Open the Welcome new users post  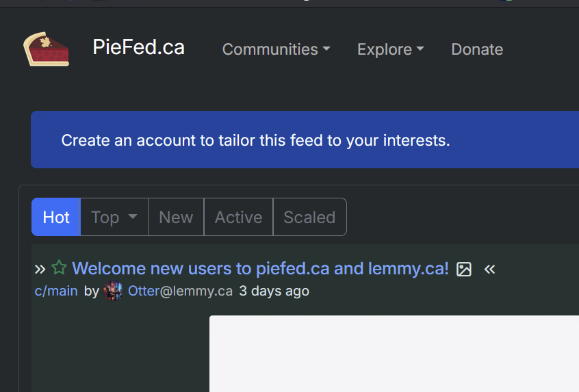click(x=260, y=268)
